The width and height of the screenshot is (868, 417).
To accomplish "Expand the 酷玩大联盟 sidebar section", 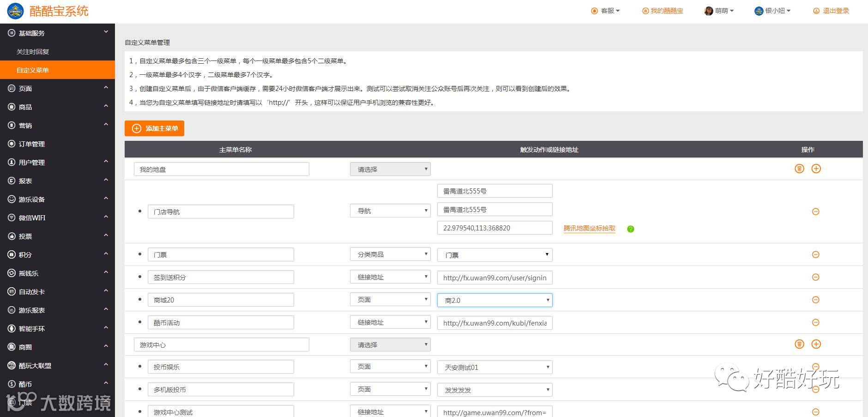I will pyautogui.click(x=57, y=365).
